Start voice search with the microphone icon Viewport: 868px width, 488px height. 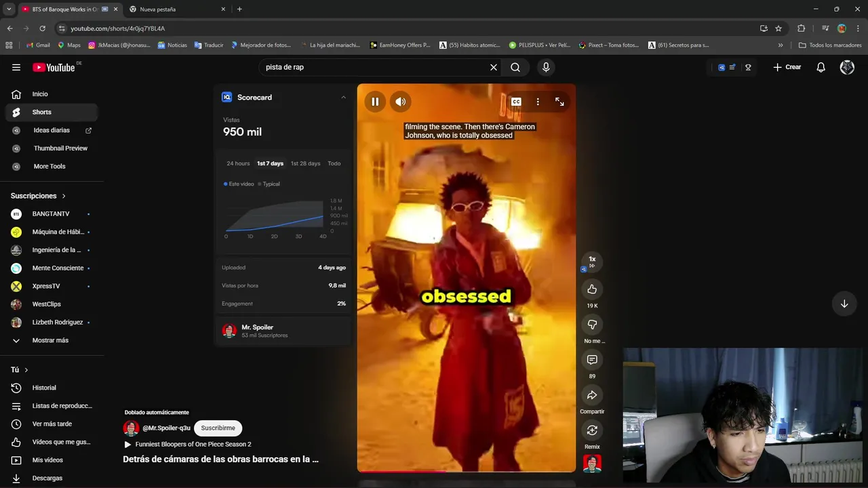(546, 67)
